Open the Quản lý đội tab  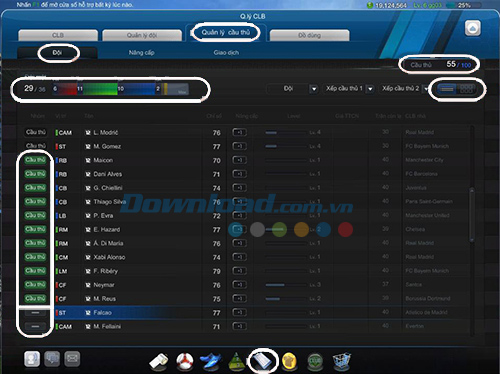pyautogui.click(x=142, y=35)
